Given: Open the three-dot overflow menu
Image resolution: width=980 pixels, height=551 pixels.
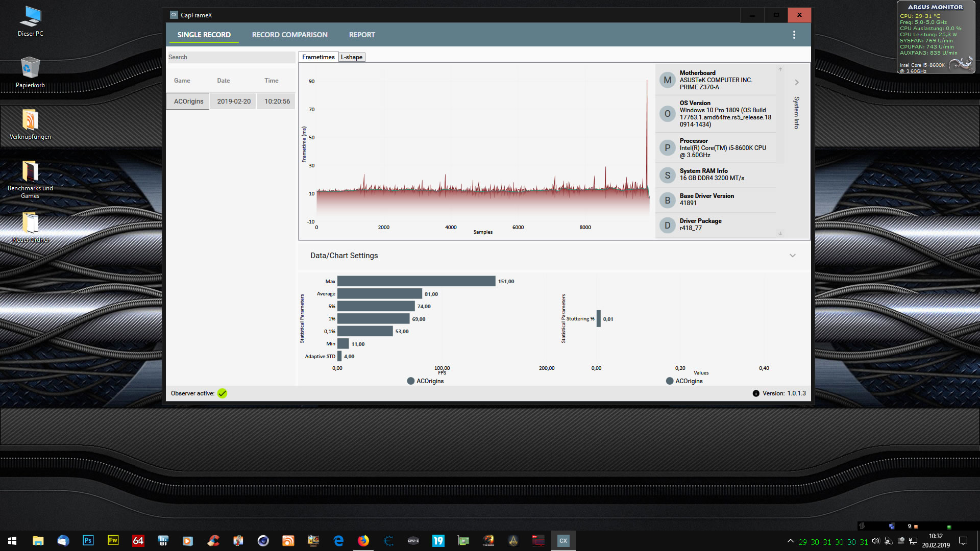Looking at the screenshot, I should [794, 35].
